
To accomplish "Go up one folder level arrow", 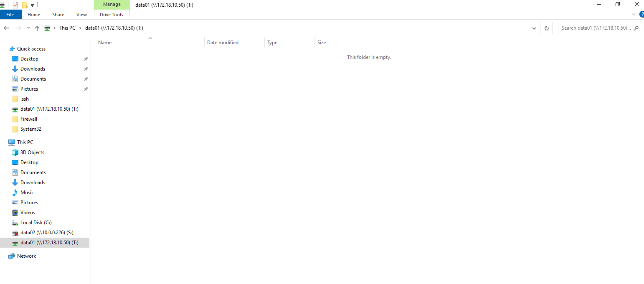I will click(x=37, y=28).
